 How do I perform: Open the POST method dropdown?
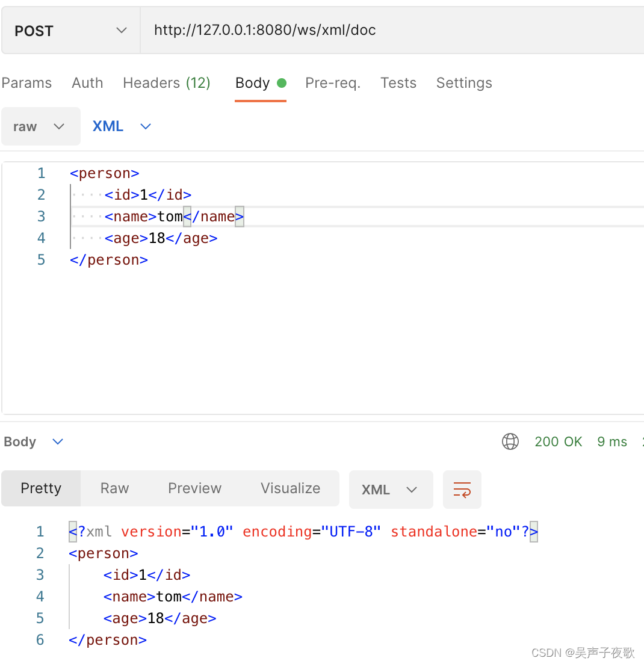tap(71, 31)
